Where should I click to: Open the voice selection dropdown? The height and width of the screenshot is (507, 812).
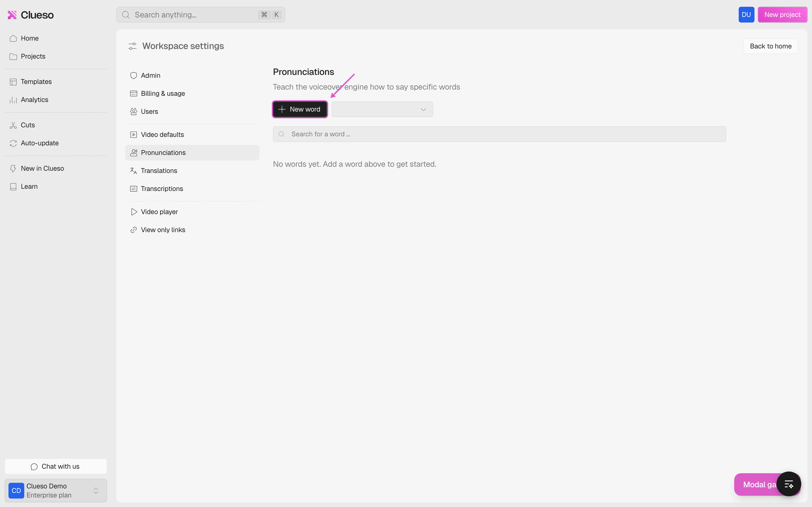click(382, 109)
